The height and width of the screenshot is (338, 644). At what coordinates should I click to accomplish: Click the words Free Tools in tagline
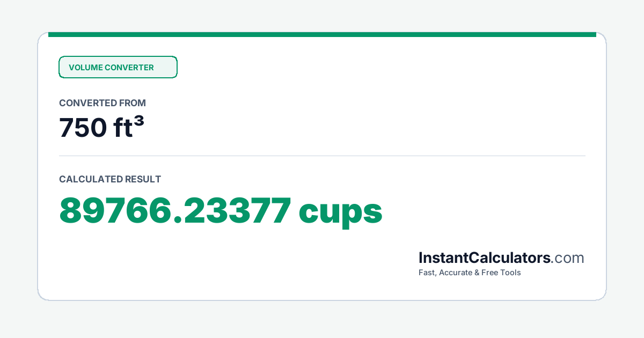pos(502,273)
